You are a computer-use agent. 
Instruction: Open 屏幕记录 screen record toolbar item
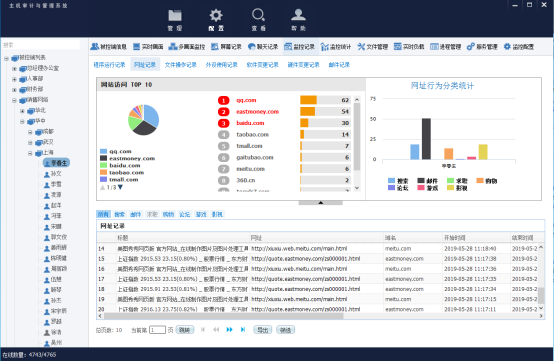coord(226,47)
